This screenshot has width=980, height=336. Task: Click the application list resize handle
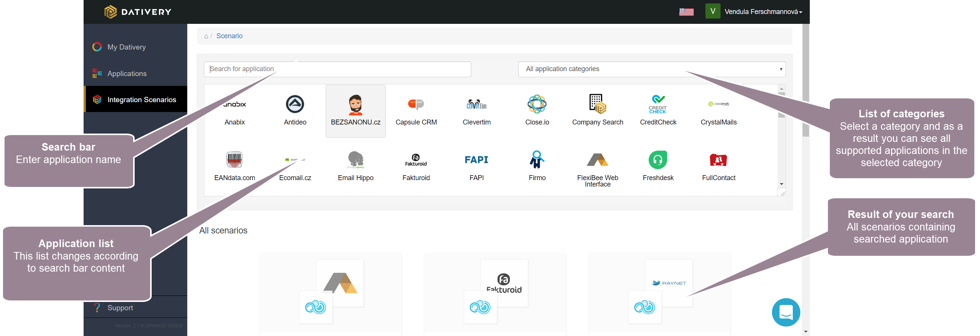782,193
